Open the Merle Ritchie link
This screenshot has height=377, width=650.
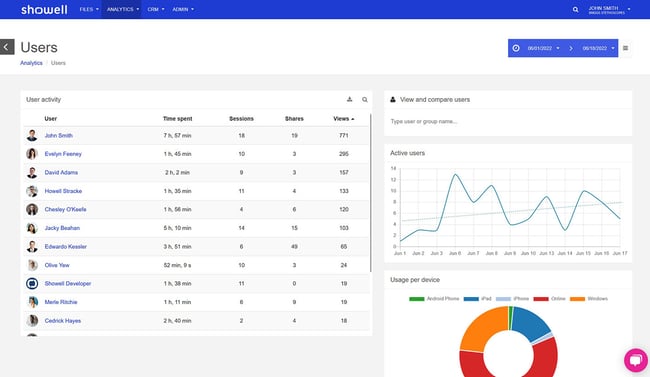[61, 302]
